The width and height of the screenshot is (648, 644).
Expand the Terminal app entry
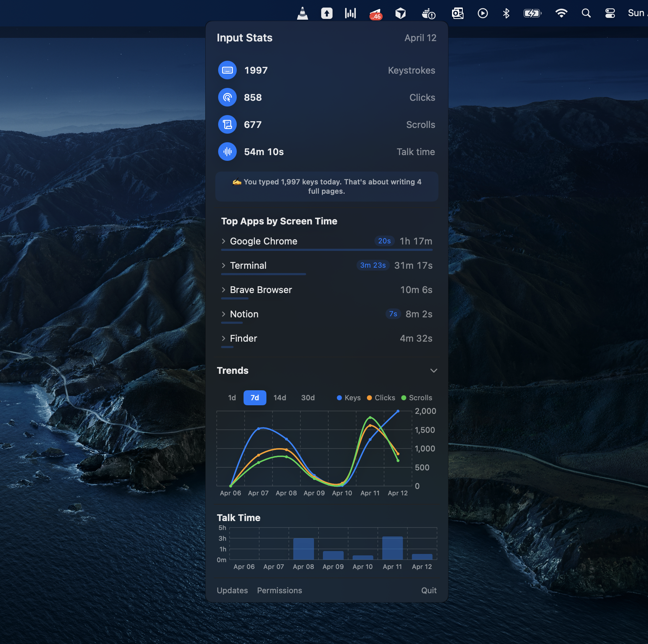pos(224,265)
